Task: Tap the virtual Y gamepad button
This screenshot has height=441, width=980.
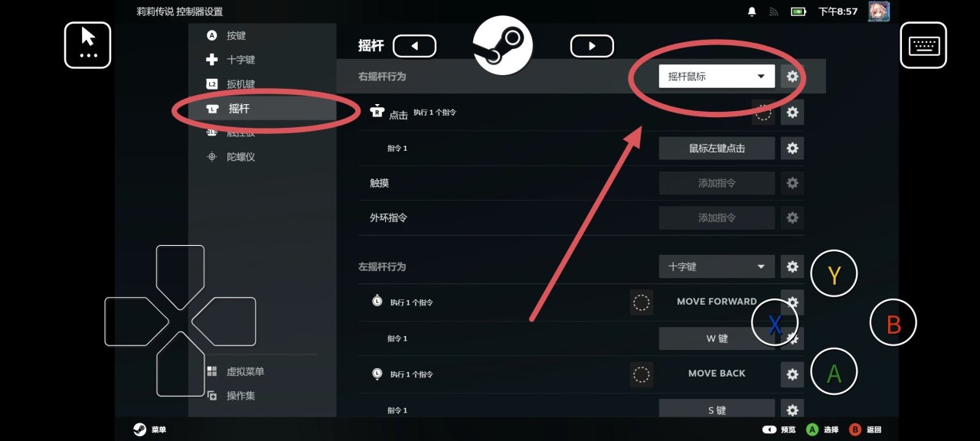Action: [835, 274]
